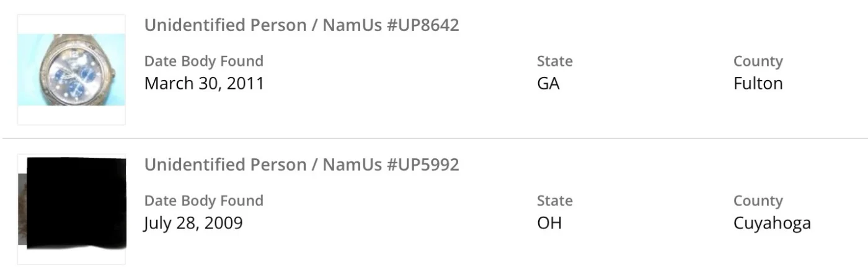This screenshot has width=868, height=267.
Task: Click white space below the watch photo
Action: tap(71, 115)
